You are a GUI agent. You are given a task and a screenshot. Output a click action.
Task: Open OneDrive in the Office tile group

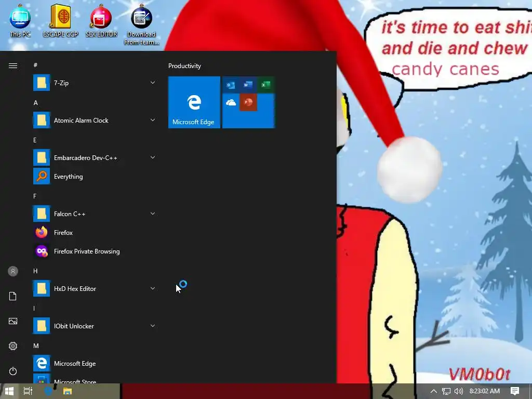(231, 102)
